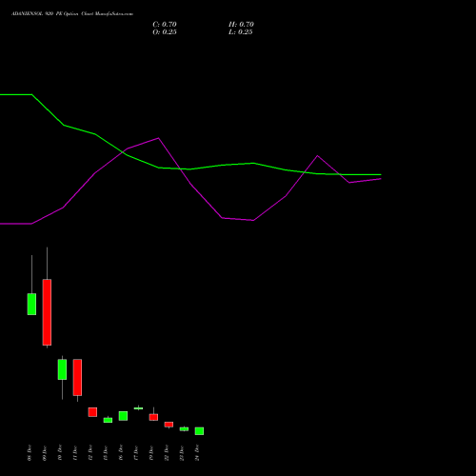Click the 10 Dec date axis label
Image resolution: width=476 pixels, height=476 pixels.
(x=60, y=453)
